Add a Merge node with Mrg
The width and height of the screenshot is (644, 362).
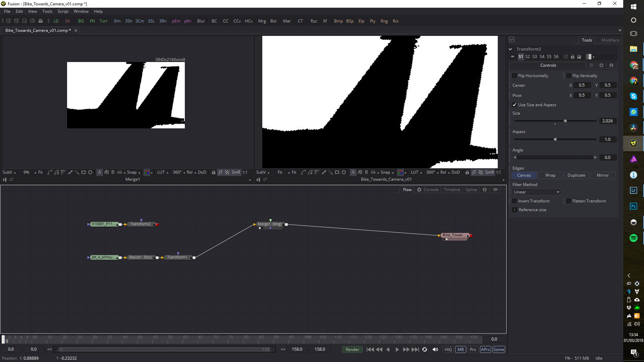click(x=262, y=21)
